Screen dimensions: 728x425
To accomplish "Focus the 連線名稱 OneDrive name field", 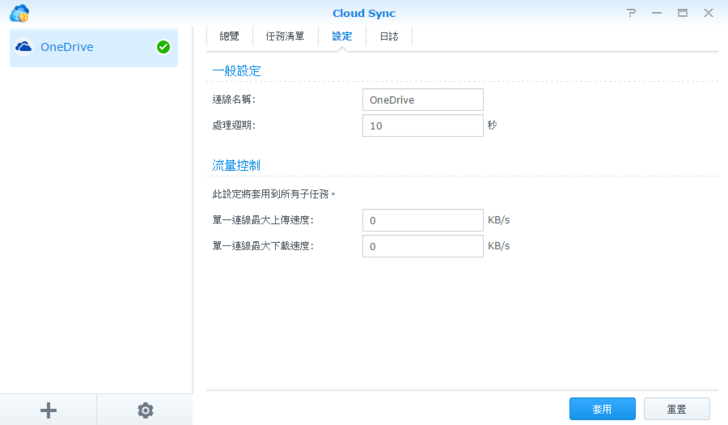I will pyautogui.click(x=422, y=100).
